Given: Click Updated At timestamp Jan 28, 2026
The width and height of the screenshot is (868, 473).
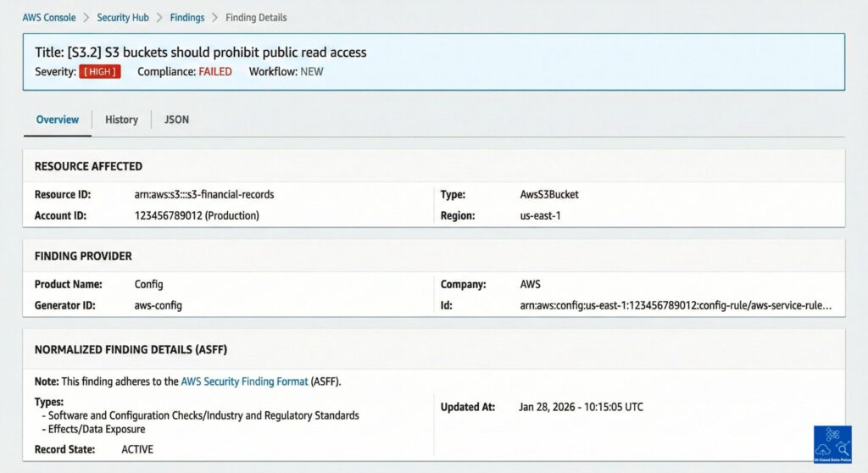Looking at the screenshot, I should click(x=581, y=407).
